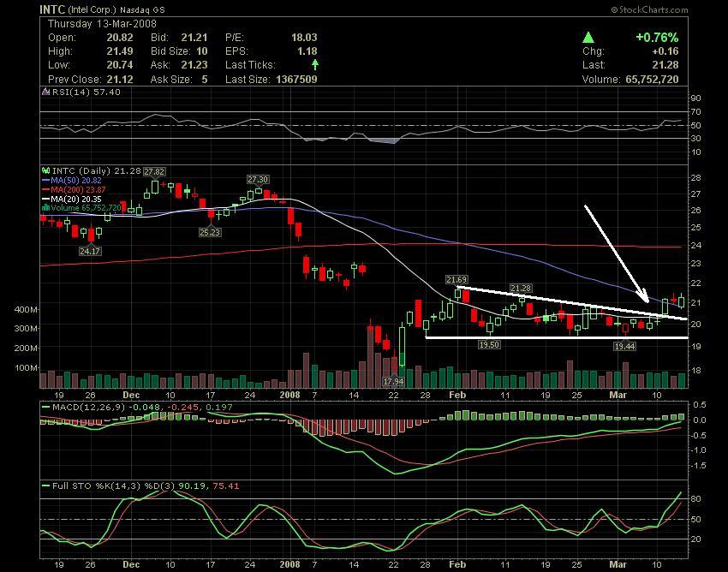This screenshot has height=572, width=728.
Task: Click the 28 level on price axis
Action: coord(696,178)
